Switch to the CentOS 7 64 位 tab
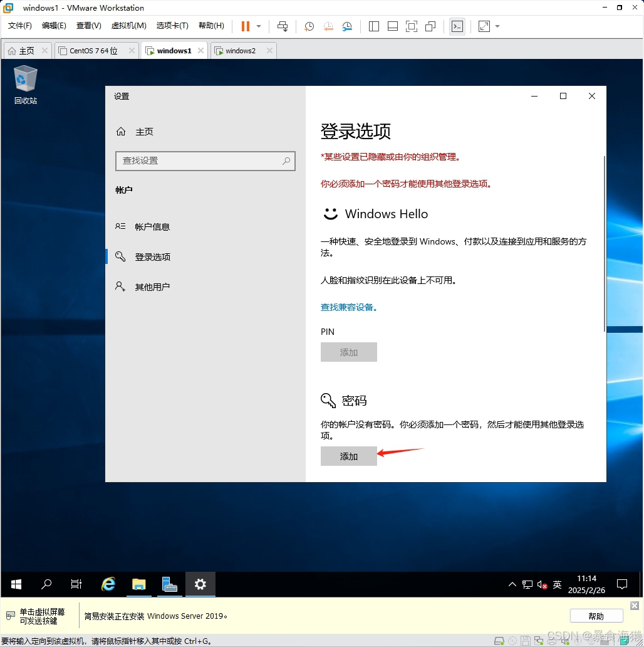 coord(93,51)
